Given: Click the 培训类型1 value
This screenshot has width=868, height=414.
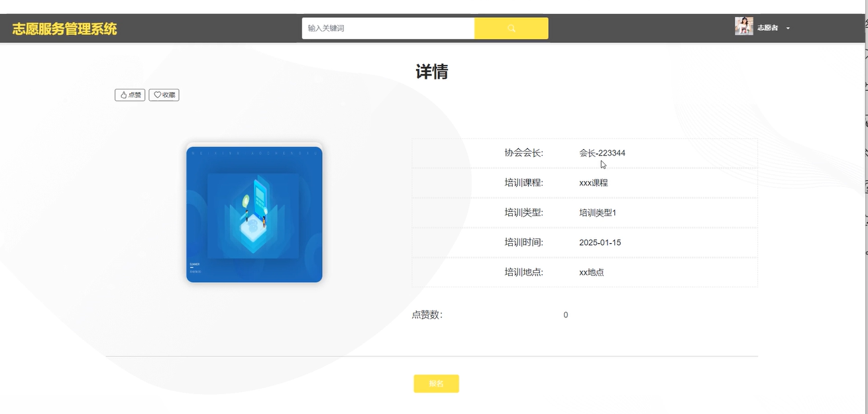Looking at the screenshot, I should pyautogui.click(x=598, y=213).
